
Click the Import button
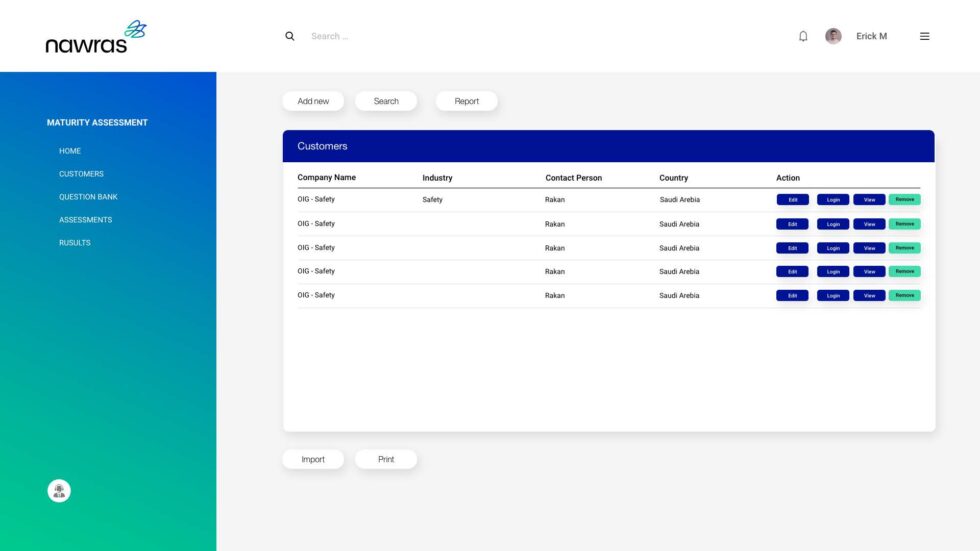click(313, 459)
